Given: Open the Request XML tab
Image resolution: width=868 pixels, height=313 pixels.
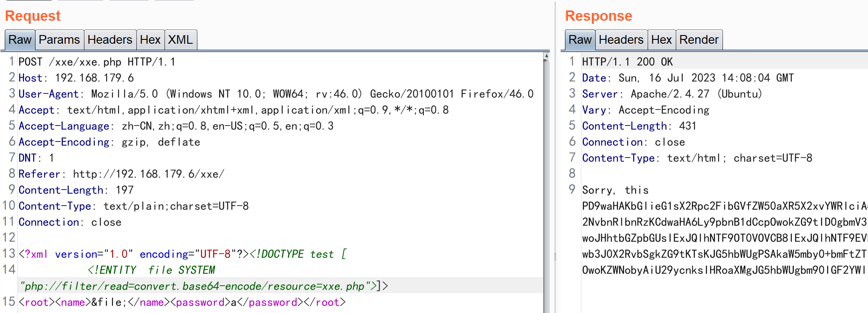Looking at the screenshot, I should (x=181, y=40).
